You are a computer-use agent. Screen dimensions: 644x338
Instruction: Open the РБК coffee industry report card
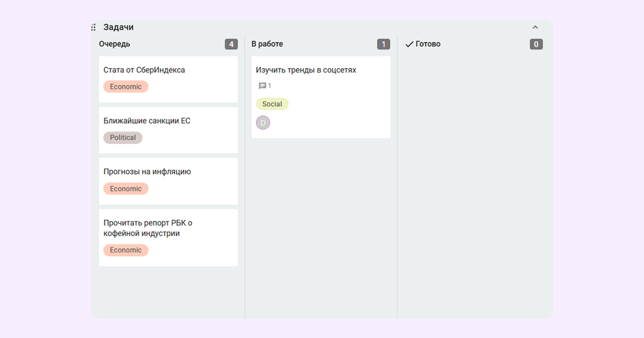[x=147, y=228]
